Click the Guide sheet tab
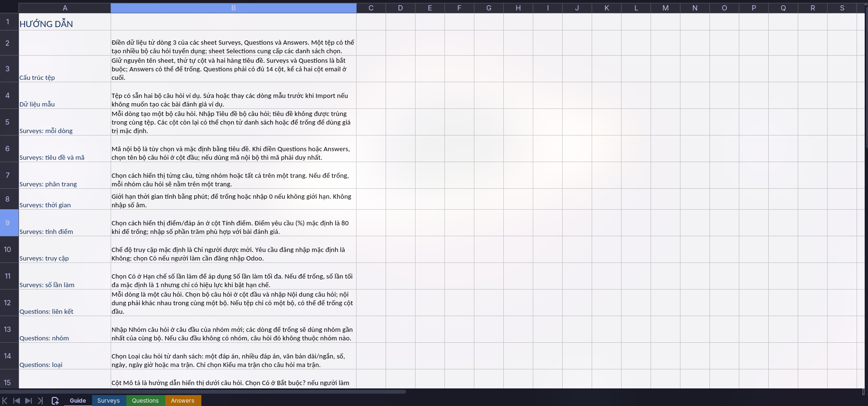The image size is (868, 406). point(78,401)
